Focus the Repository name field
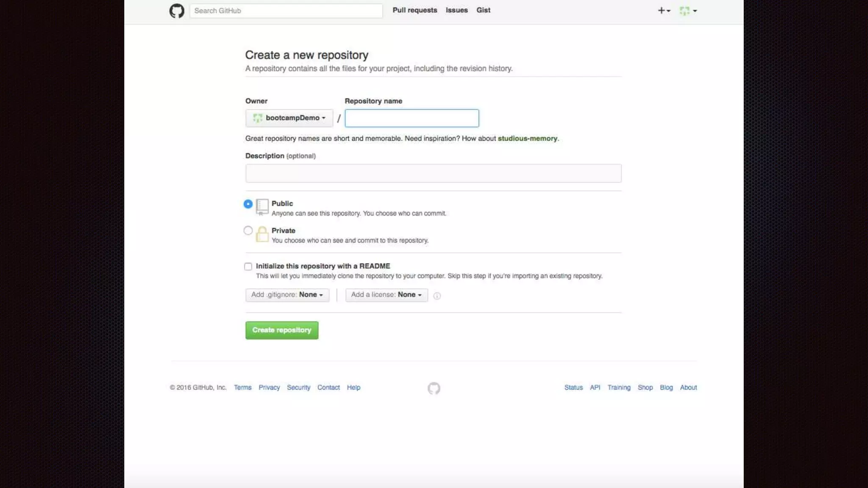 (412, 118)
